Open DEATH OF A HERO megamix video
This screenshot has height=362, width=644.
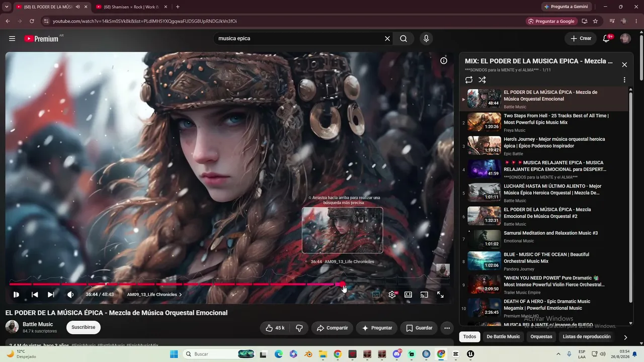tap(545, 308)
